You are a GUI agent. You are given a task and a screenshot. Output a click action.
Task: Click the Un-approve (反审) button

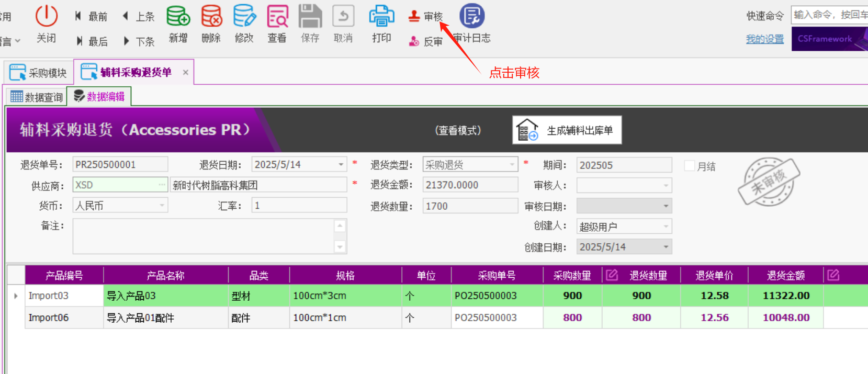425,41
